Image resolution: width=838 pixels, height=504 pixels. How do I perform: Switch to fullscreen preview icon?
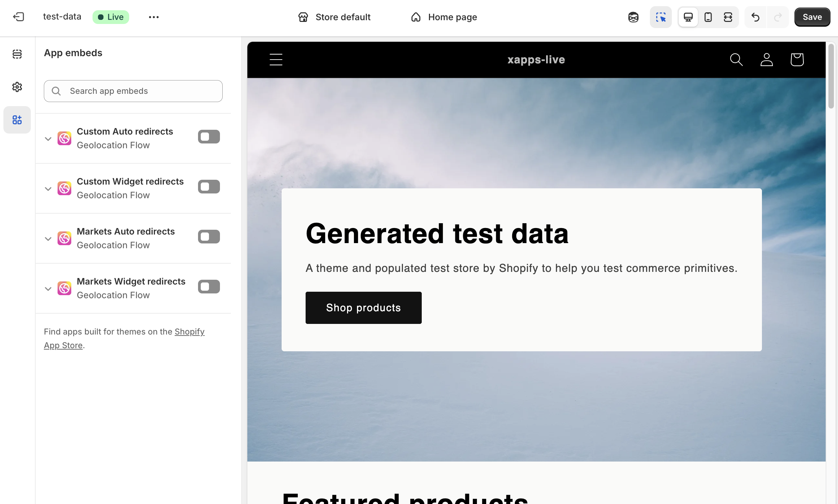(x=728, y=17)
